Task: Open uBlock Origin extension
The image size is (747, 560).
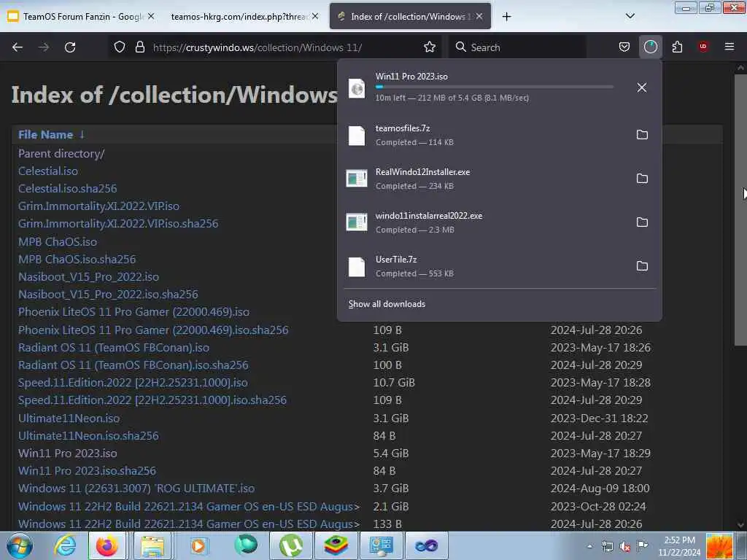Action: (703, 47)
